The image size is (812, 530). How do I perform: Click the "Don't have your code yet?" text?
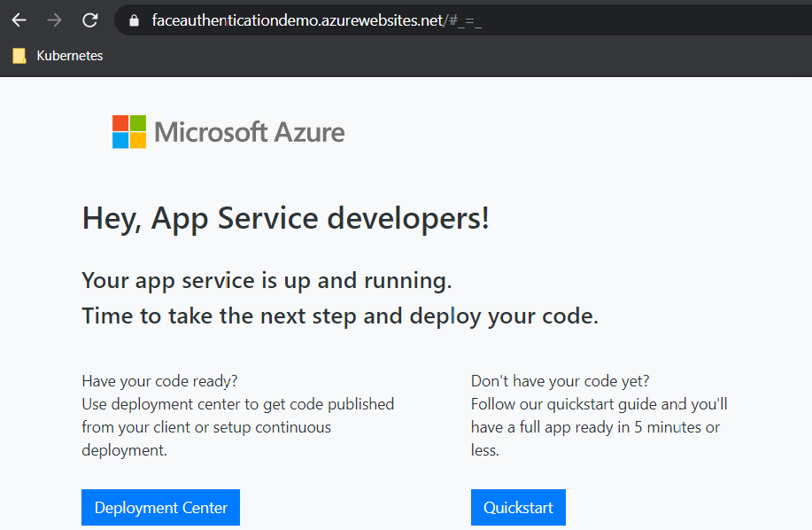[560, 381]
